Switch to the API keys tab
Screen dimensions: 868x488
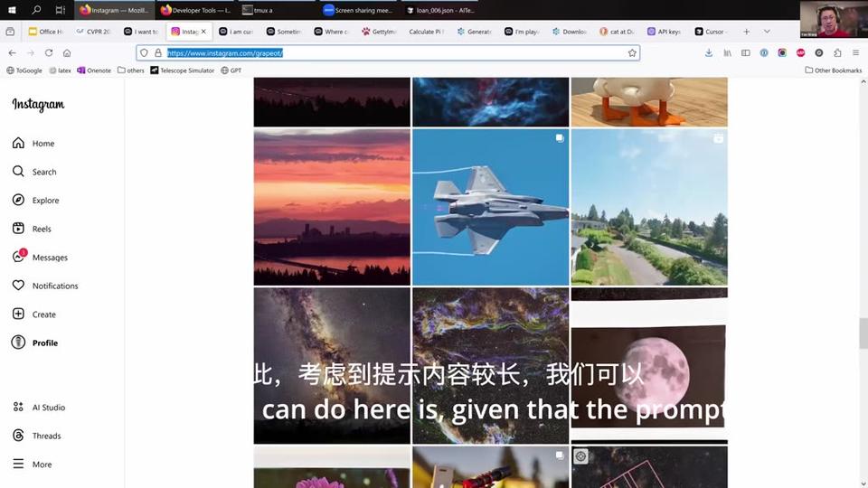[665, 32]
